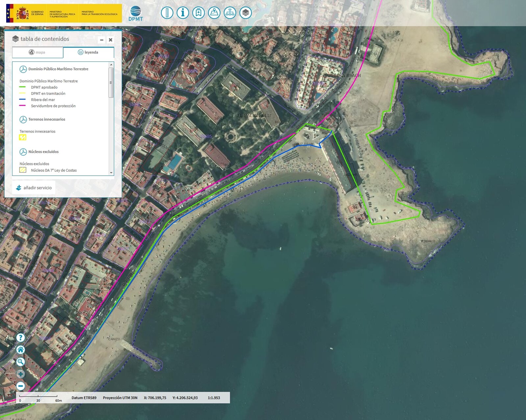Viewport: 526px width, 420px height.
Task: Switch to the mapa tab
Action: [x=37, y=52]
